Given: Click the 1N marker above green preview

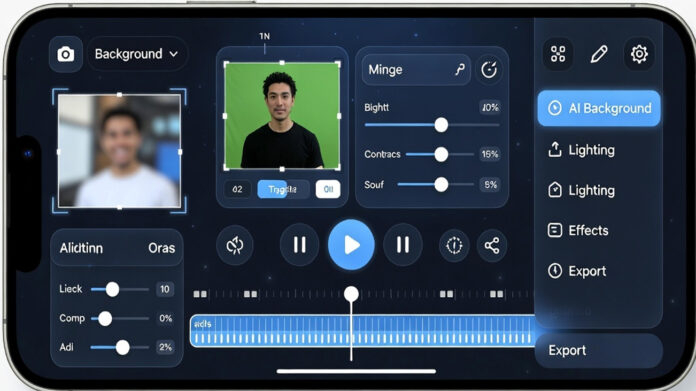Looking at the screenshot, I should (265, 36).
